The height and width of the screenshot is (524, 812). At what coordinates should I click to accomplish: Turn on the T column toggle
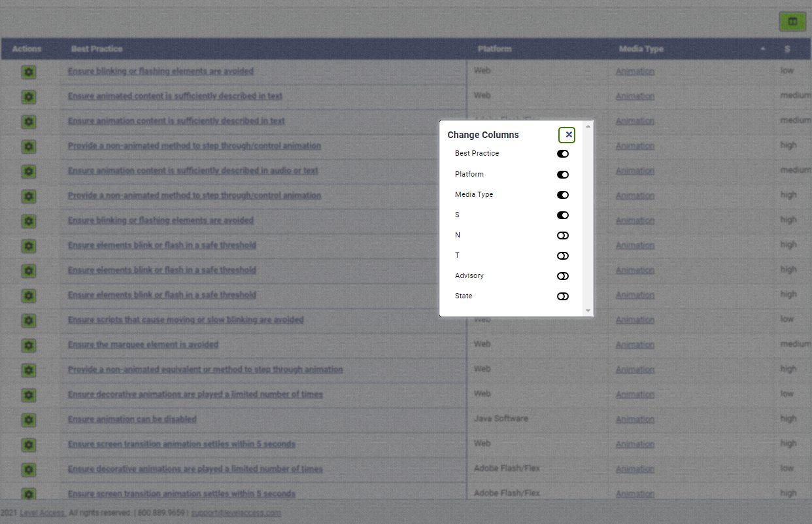tap(563, 256)
